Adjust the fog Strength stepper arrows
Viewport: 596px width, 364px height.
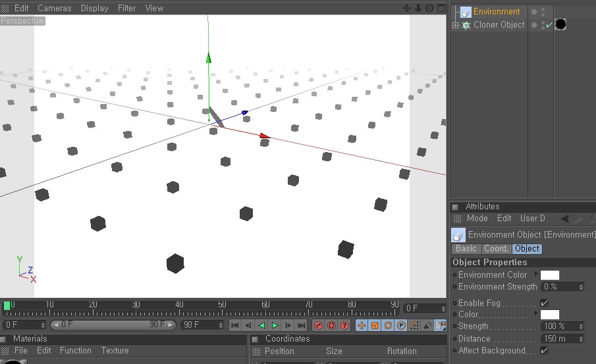point(581,326)
